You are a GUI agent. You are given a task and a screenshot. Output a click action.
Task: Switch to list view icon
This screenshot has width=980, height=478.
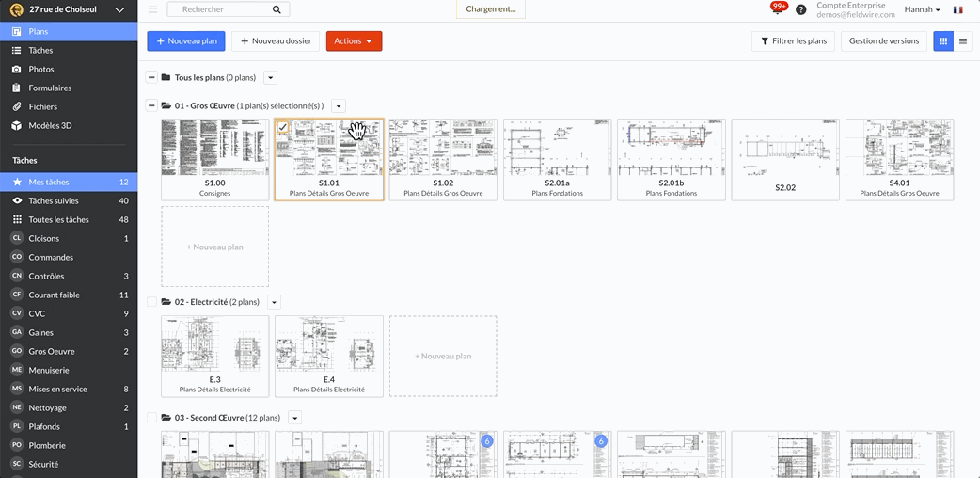tap(963, 40)
